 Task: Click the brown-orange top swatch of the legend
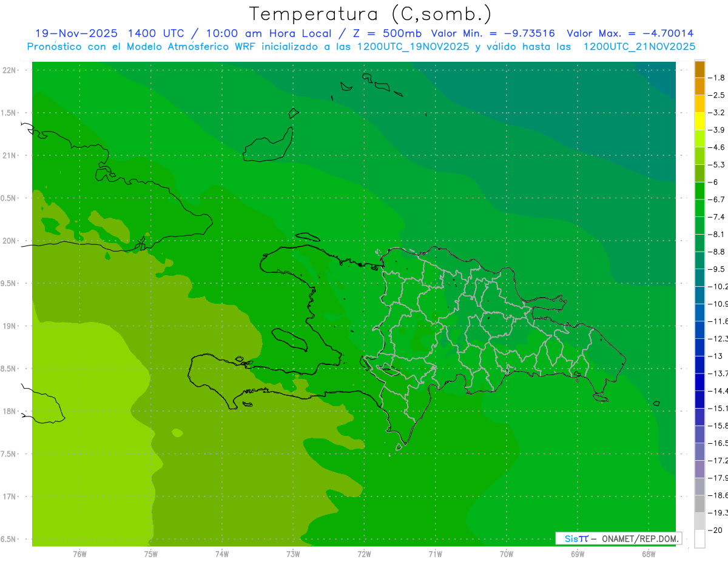(x=699, y=69)
